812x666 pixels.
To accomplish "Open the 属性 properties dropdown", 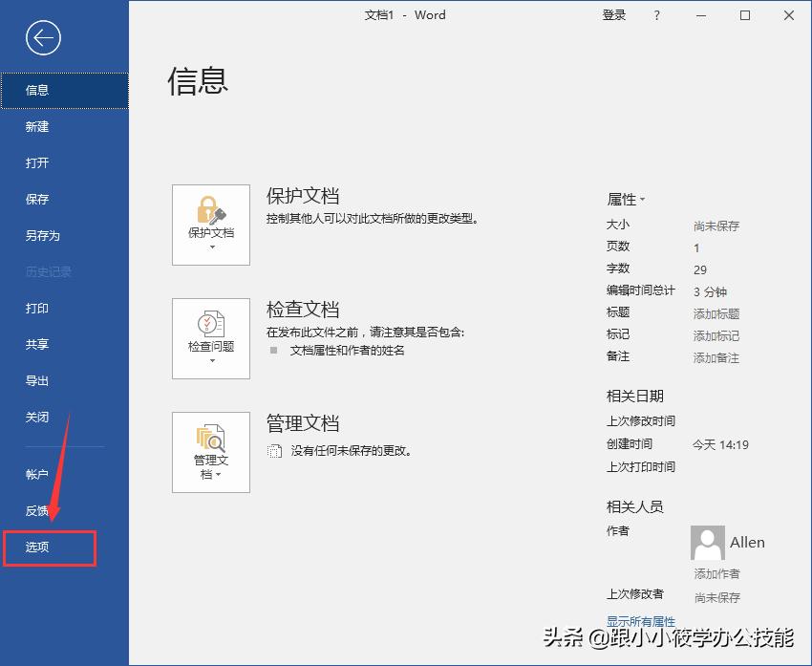I will pos(626,199).
